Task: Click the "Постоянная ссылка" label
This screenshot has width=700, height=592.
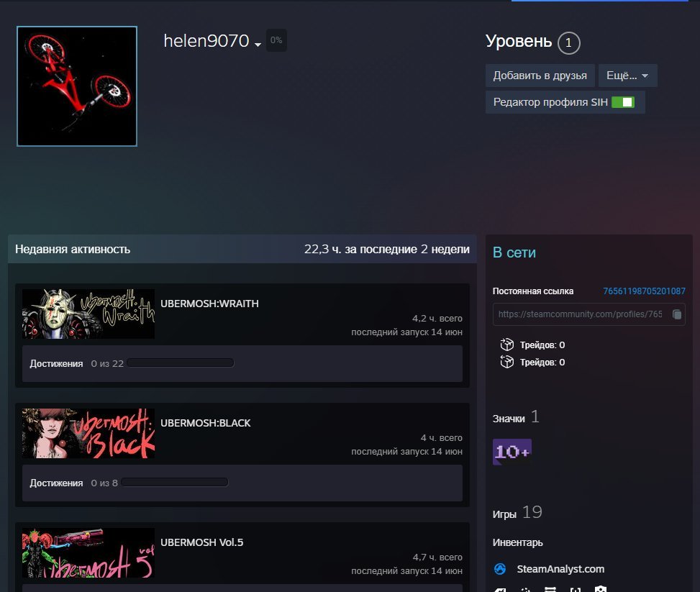Action: click(532, 291)
